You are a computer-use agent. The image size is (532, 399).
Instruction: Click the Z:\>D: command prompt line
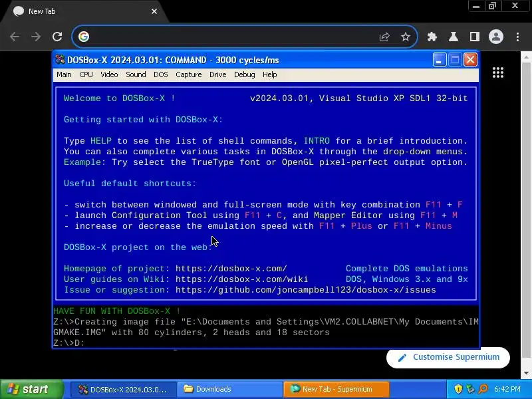[x=68, y=343]
